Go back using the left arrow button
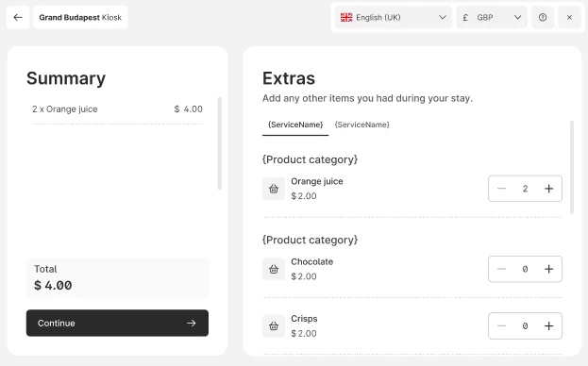Screen dimensions: 588x366 pyautogui.click(x=18, y=17)
